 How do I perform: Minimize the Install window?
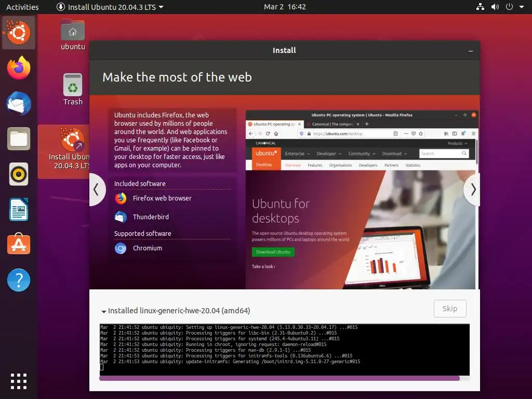coord(471,51)
